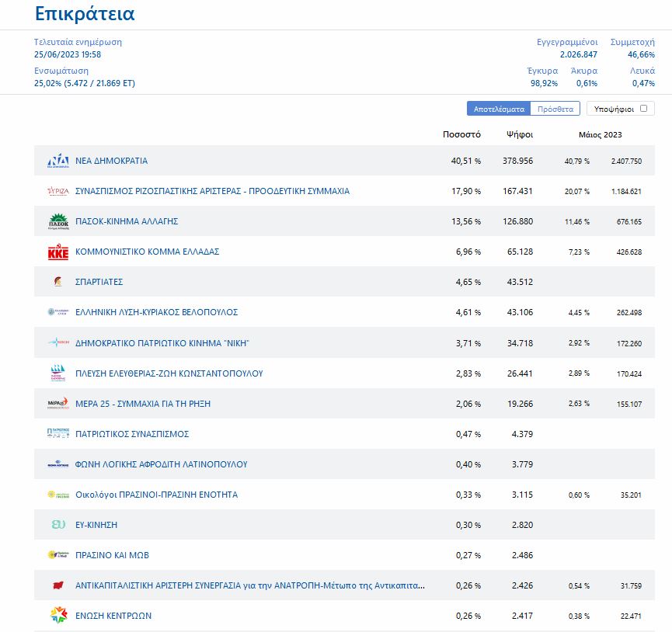Enable the Υποψήφιοι checkbox
The width and height of the screenshot is (672, 632).
pyautogui.click(x=643, y=109)
